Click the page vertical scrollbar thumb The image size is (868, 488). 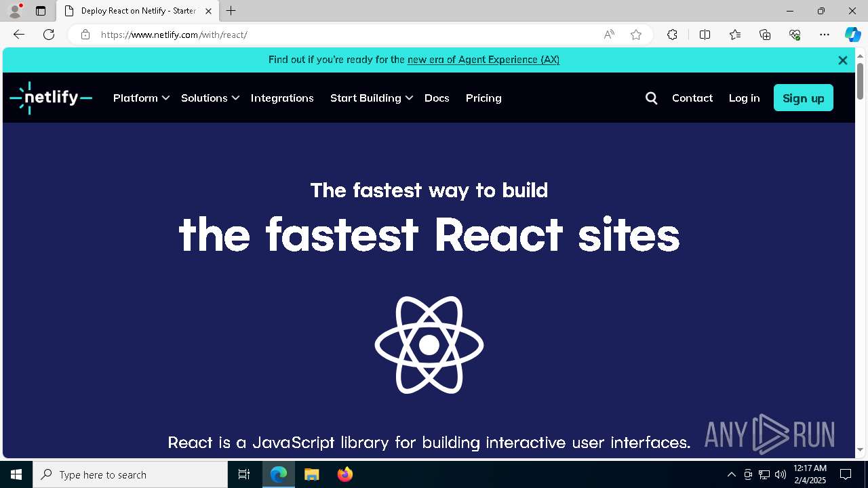pyautogui.click(x=860, y=80)
